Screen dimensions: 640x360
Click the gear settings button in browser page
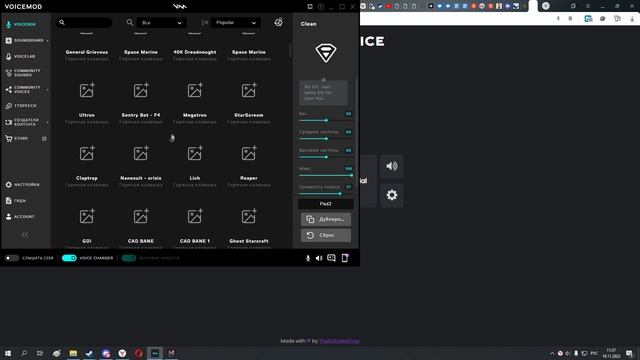point(392,195)
